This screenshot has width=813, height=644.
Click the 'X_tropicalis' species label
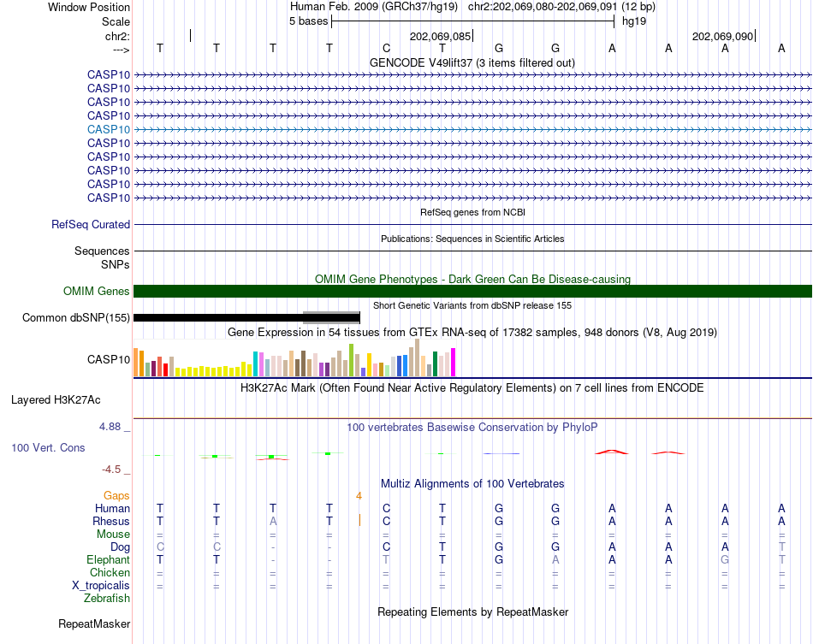(x=101, y=586)
